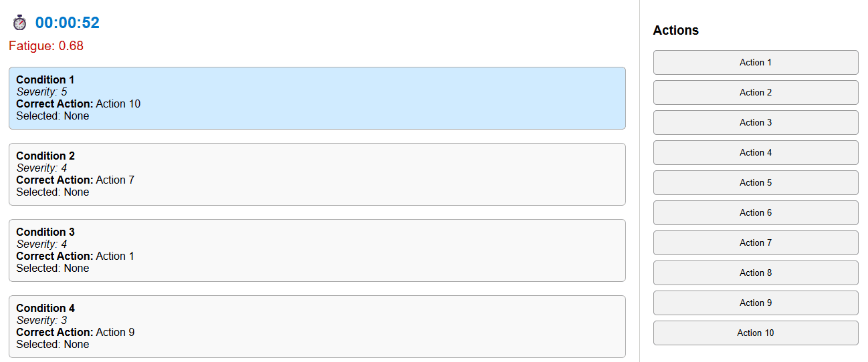Click the Action 4 button
Image resolution: width=868 pixels, height=362 pixels.
755,153
